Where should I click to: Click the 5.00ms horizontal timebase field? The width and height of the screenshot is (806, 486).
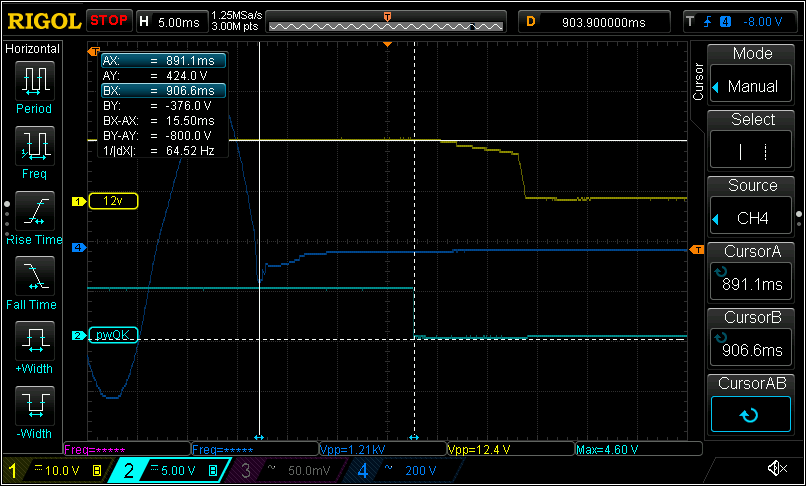[173, 22]
